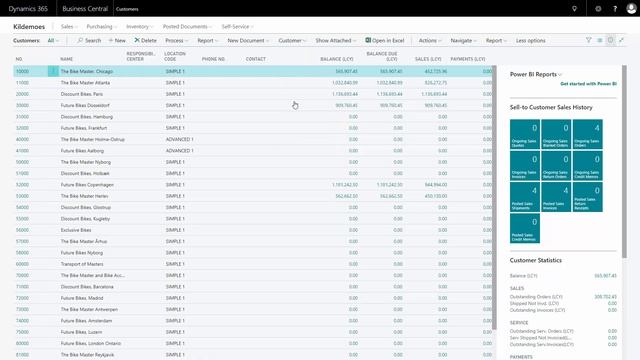
Task: Sort by the Location Code column header
Action: [175, 56]
